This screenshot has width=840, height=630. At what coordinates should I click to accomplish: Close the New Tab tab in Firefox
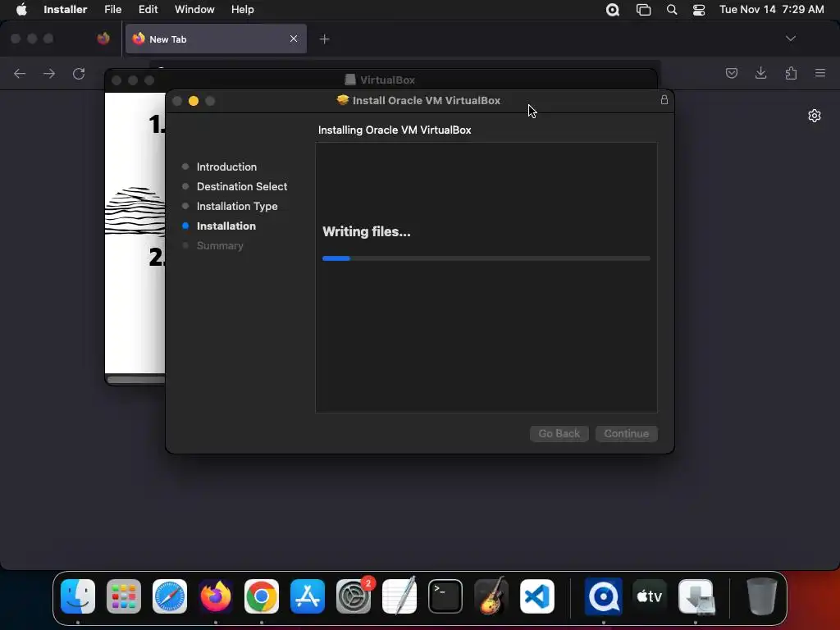tap(294, 39)
